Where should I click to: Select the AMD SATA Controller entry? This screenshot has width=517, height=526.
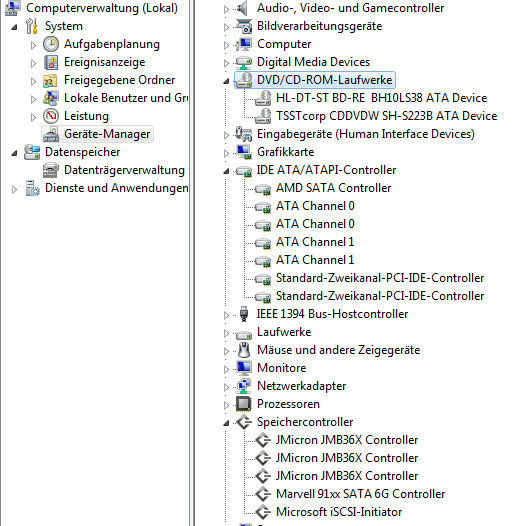coord(333,188)
